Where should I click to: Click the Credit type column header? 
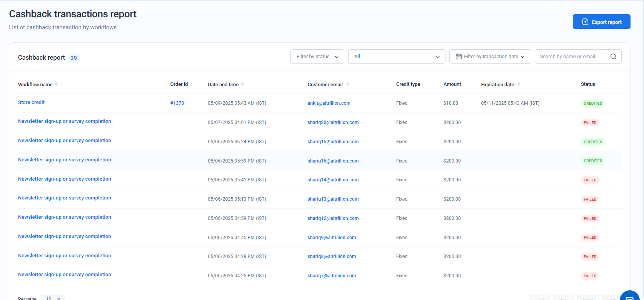(x=408, y=84)
